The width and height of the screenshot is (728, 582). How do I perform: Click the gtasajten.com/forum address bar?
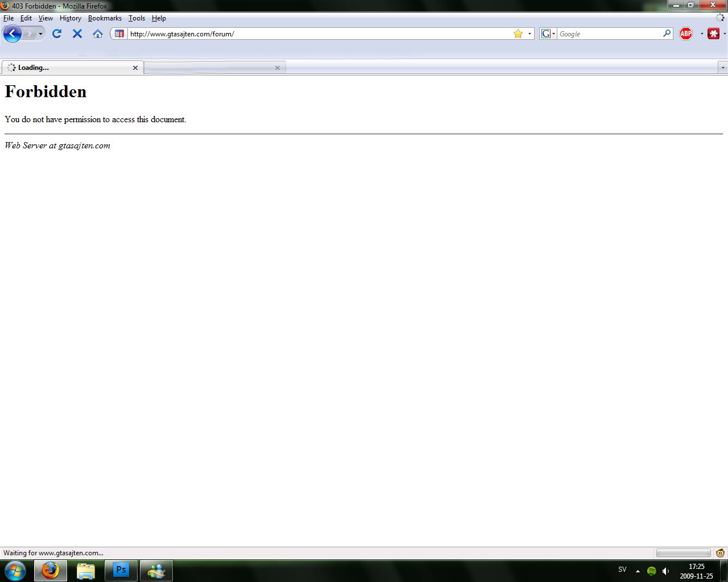click(x=319, y=34)
